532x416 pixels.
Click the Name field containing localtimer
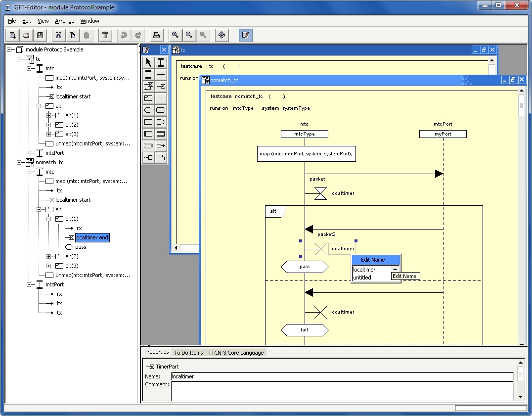pyautogui.click(x=342, y=376)
